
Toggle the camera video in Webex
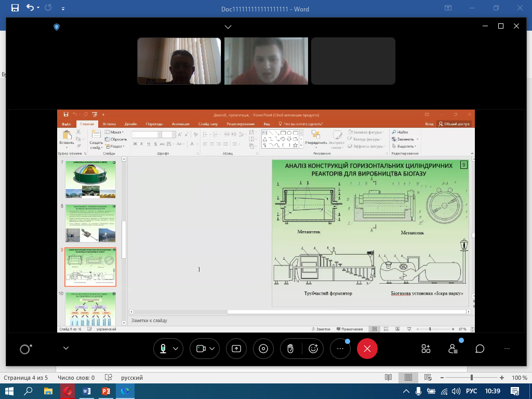pyautogui.click(x=201, y=349)
